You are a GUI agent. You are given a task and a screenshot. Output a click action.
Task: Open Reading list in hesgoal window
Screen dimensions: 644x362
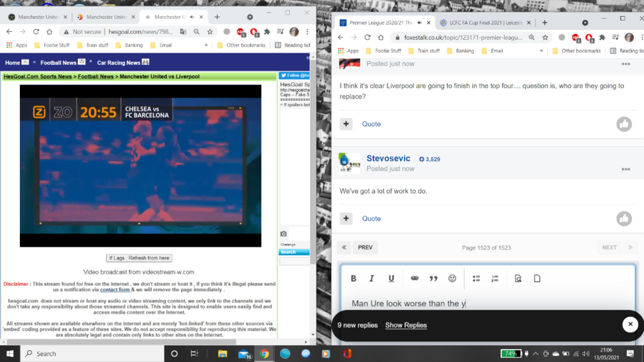click(293, 45)
